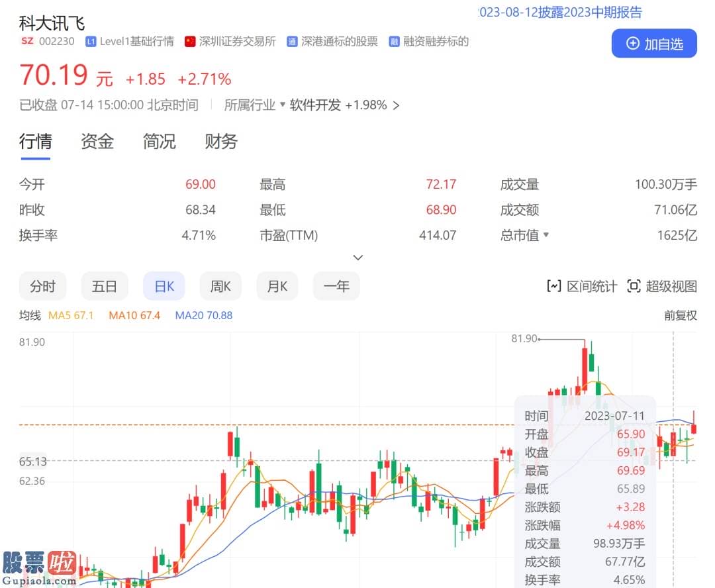
Task: Click the 市盈(TTM) value 414.07
Action: [438, 235]
